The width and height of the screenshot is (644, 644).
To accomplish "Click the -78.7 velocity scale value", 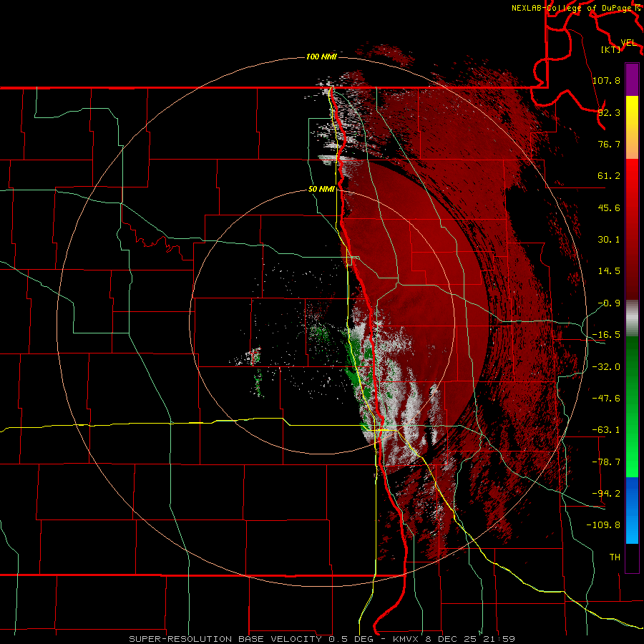I will click(606, 462).
